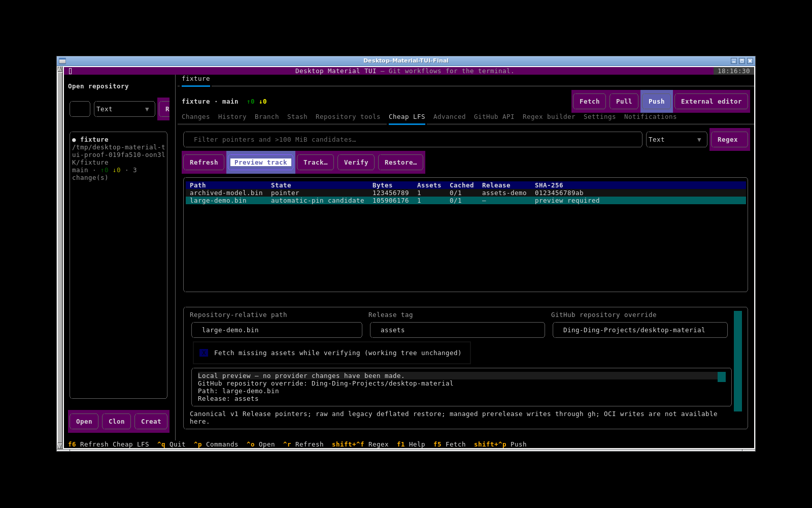
Task: Click the SHA-256 column header
Action: (549, 185)
